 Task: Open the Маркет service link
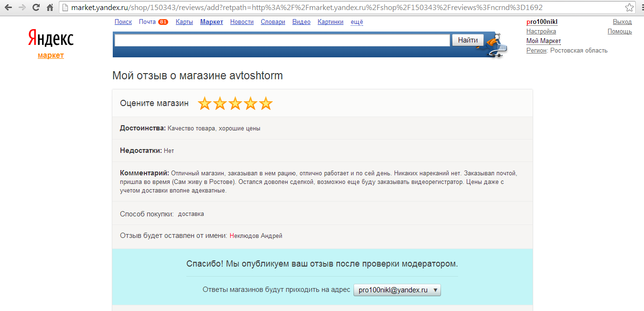coord(212,22)
